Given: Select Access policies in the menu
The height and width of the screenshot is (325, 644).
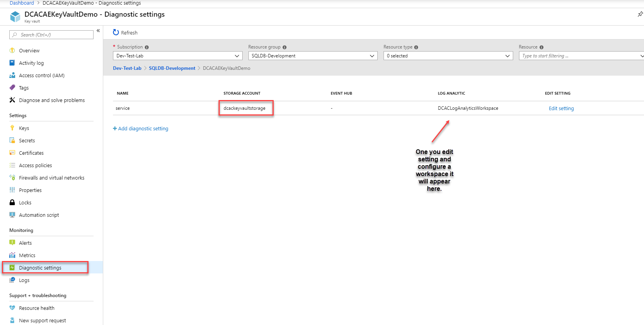Looking at the screenshot, I should [35, 165].
